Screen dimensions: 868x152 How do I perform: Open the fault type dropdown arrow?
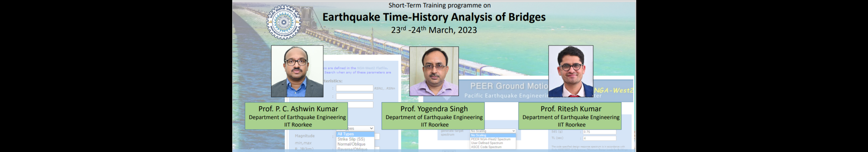tap(371, 128)
